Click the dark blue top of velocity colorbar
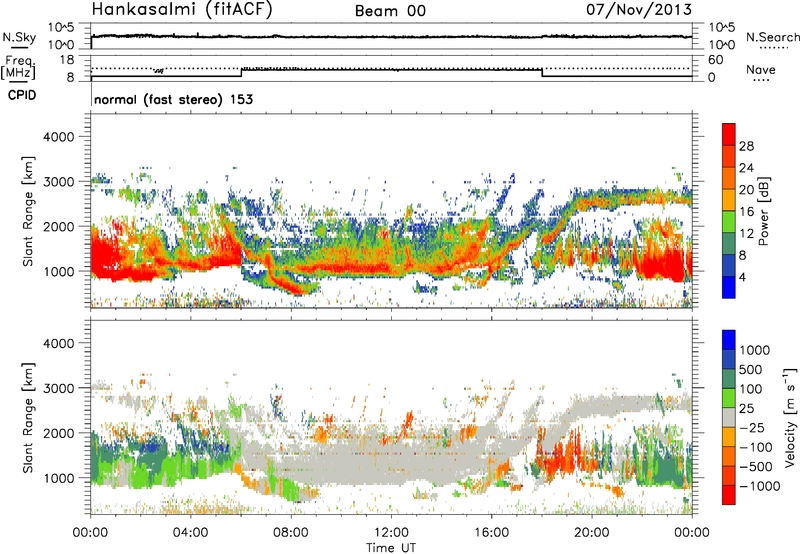 coord(729,340)
